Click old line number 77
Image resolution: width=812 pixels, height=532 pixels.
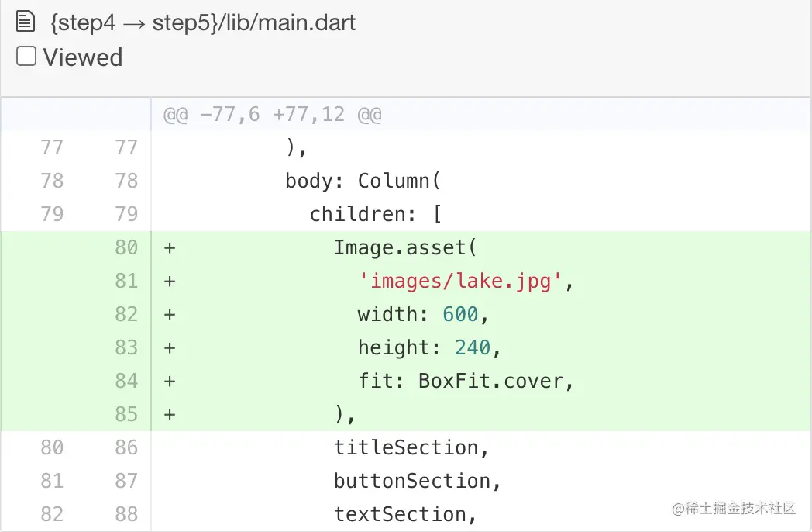[52, 147]
